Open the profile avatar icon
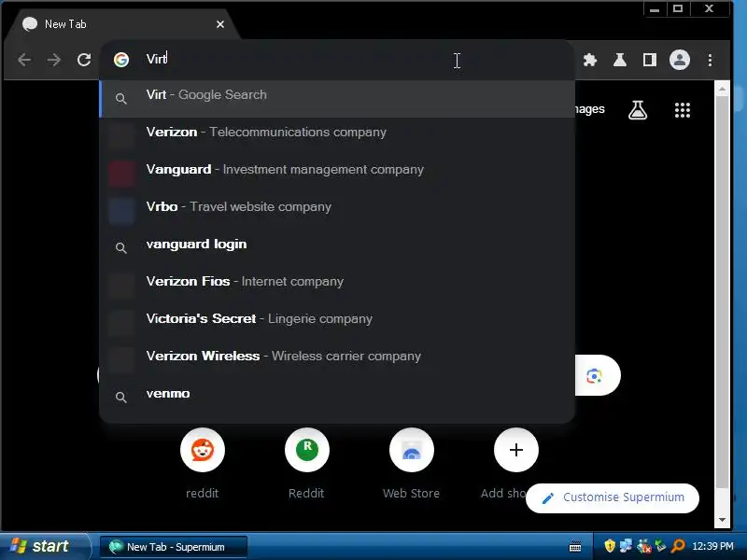 680,60
